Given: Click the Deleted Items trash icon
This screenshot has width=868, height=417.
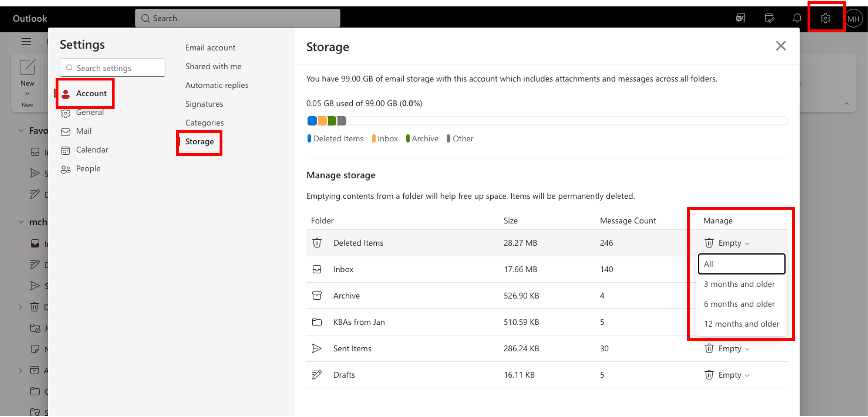Looking at the screenshot, I should [x=317, y=243].
